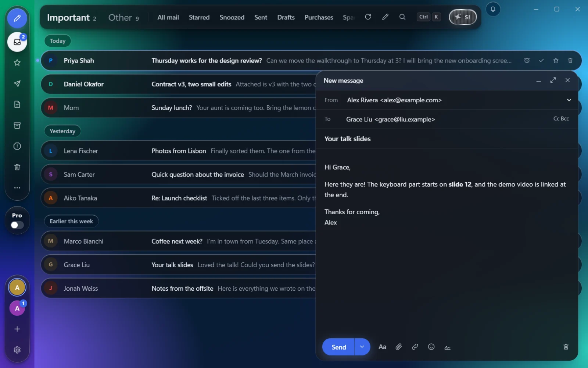The height and width of the screenshot is (368, 588).
Task: Open Sent via the sidebar paper plane icon
Action: pyautogui.click(x=17, y=84)
